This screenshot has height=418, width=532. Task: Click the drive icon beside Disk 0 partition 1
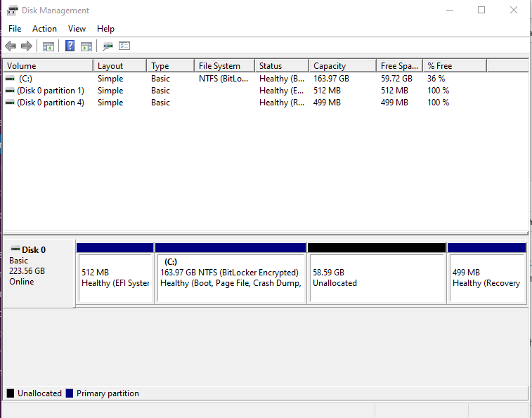(x=10, y=91)
